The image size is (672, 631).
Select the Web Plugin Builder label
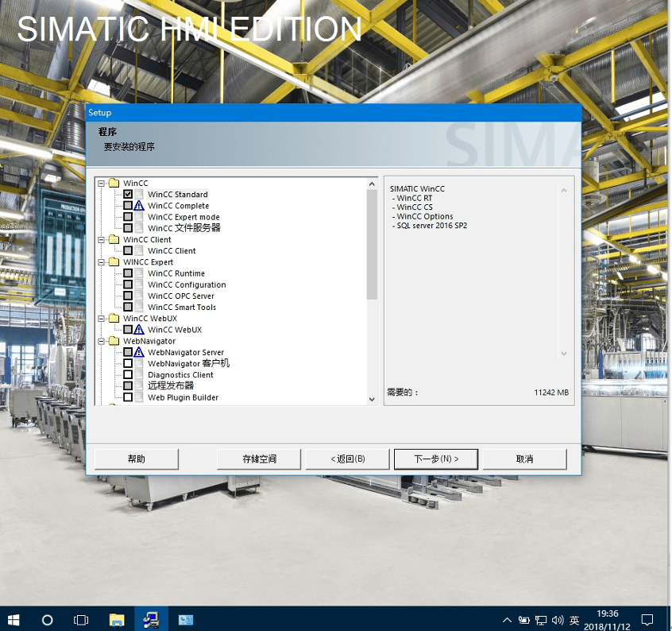click(183, 397)
